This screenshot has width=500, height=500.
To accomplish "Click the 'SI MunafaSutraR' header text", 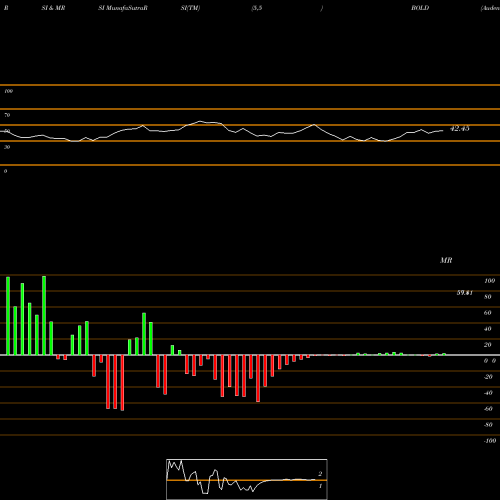I will [x=123, y=8].
